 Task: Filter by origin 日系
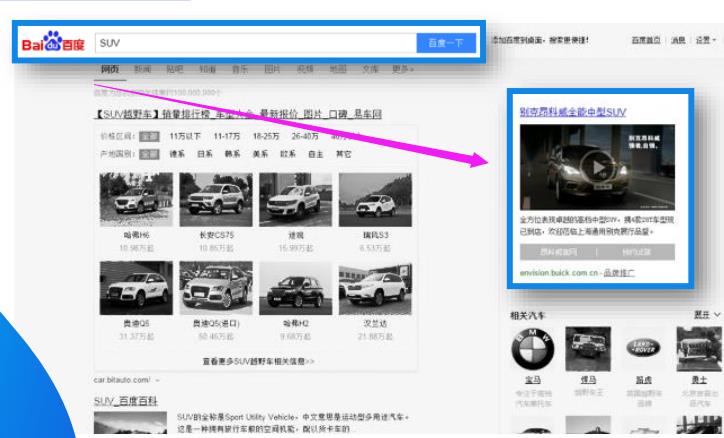(x=205, y=154)
